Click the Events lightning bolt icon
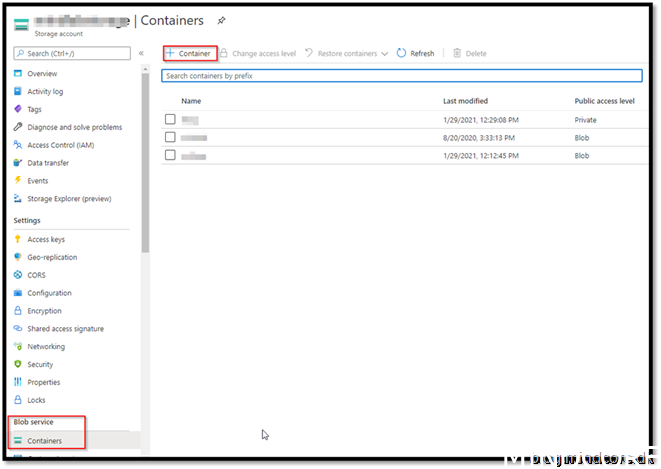Screen dimensions: 661x469 [x=17, y=181]
